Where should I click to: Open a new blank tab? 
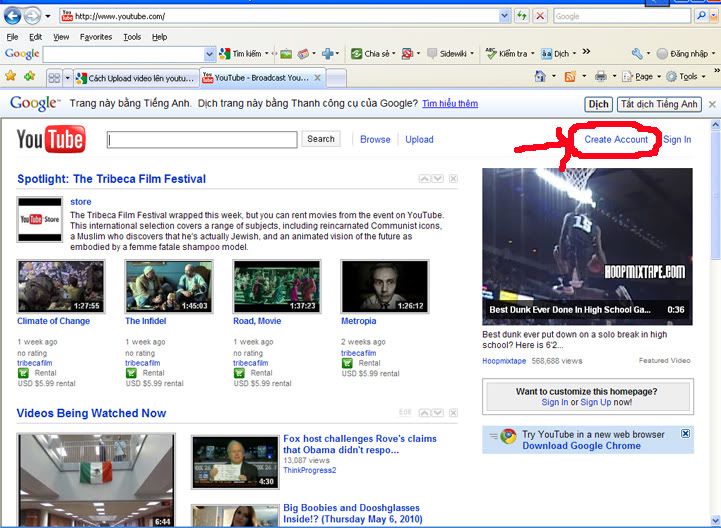(x=336, y=78)
